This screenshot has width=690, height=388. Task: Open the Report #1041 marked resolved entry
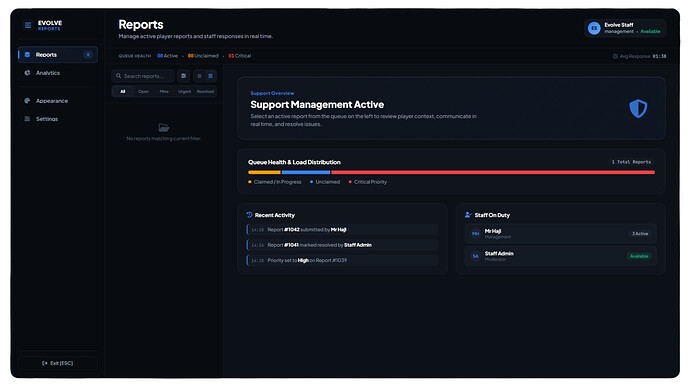342,245
